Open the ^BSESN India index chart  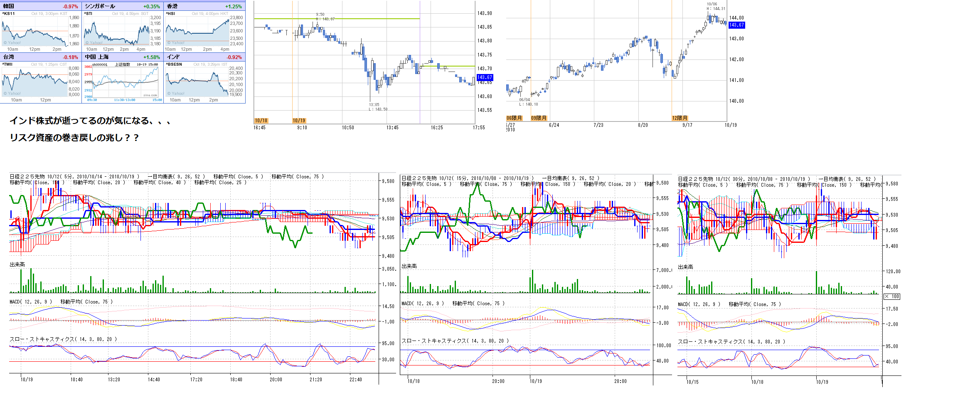pyautogui.click(x=197, y=82)
